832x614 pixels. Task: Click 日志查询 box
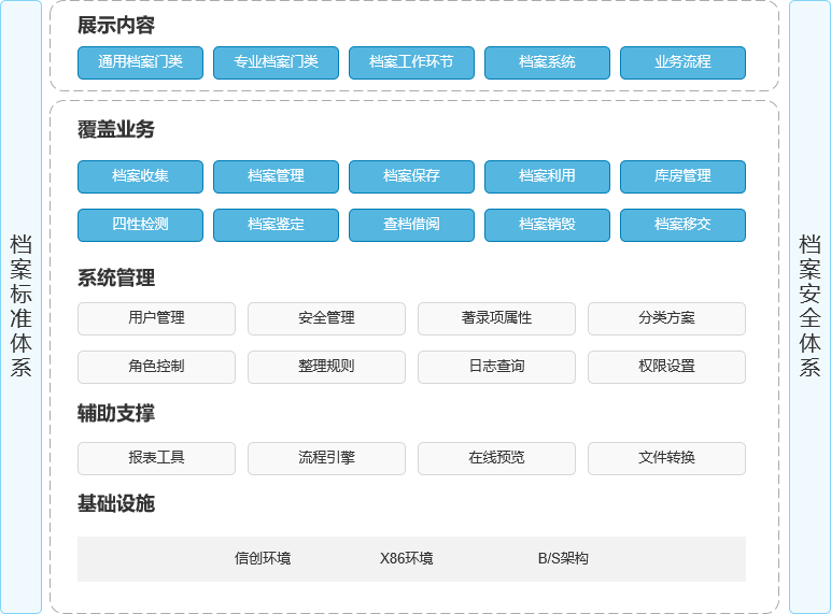tap(497, 367)
